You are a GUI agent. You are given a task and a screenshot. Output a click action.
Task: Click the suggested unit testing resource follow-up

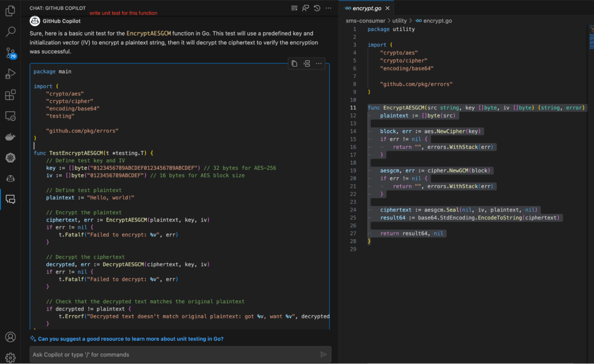[131, 339]
